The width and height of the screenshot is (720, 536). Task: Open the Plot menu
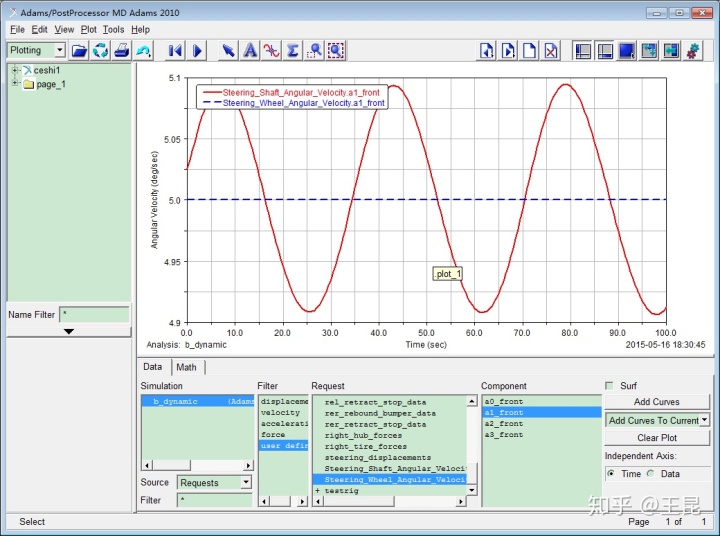[89, 29]
